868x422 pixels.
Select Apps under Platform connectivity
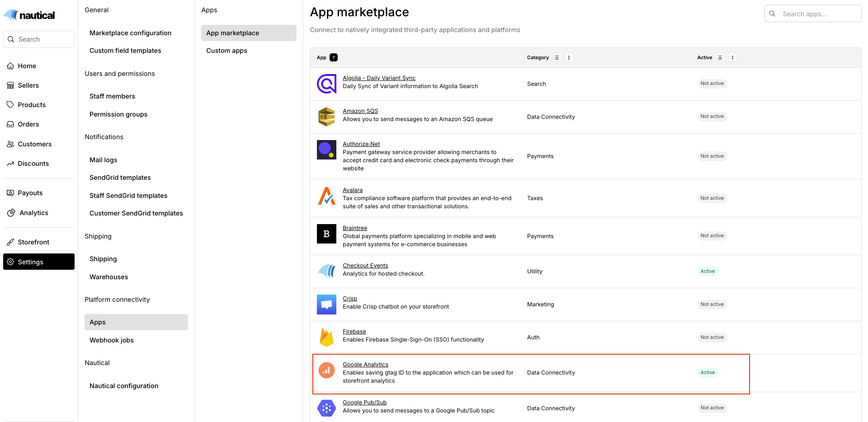point(136,322)
